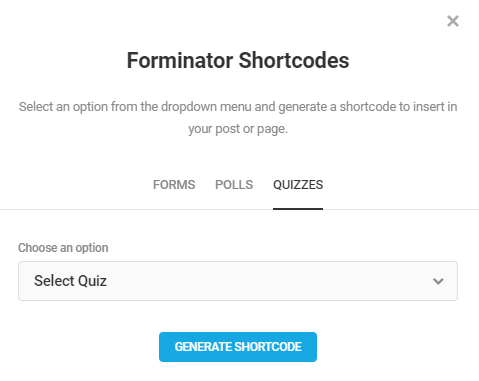Click the Forminator Shortcodes heading
Screen dimensions: 479x381
click(238, 60)
